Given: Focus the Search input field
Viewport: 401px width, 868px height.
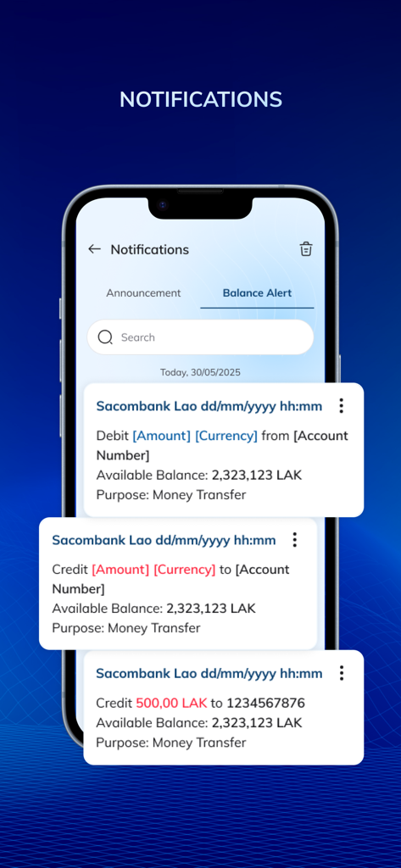Looking at the screenshot, I should point(200,337).
